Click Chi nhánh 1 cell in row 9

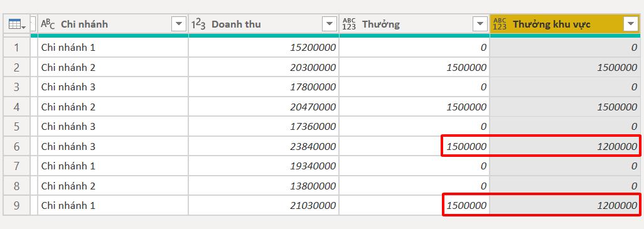tap(113, 205)
